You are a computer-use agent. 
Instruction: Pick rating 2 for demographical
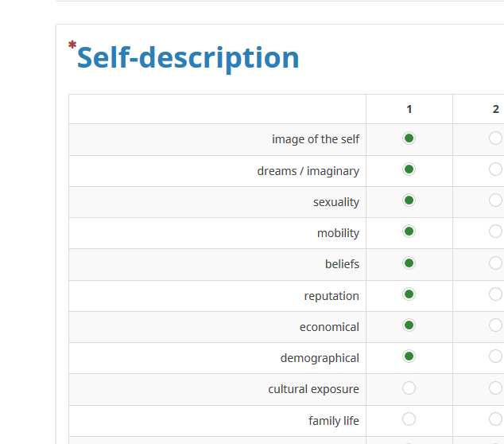(495, 356)
